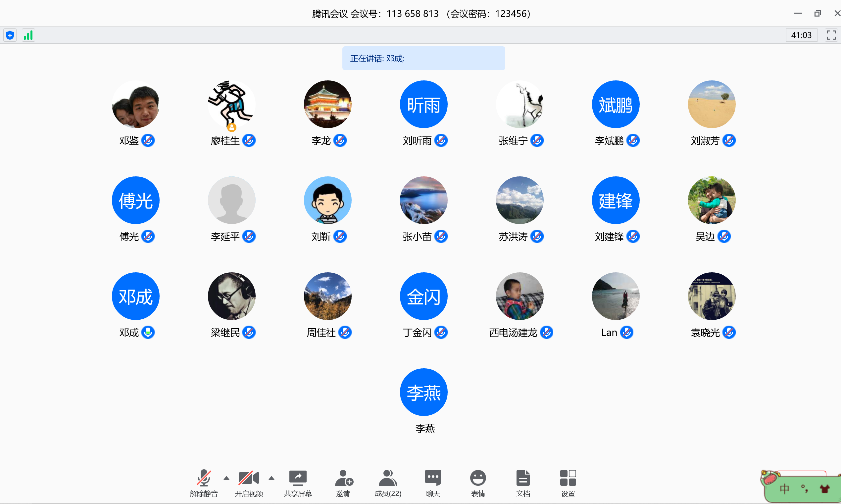The height and width of the screenshot is (504, 841).
Task: Click the muted mic icon beside 廖桂生
Action: click(x=249, y=140)
